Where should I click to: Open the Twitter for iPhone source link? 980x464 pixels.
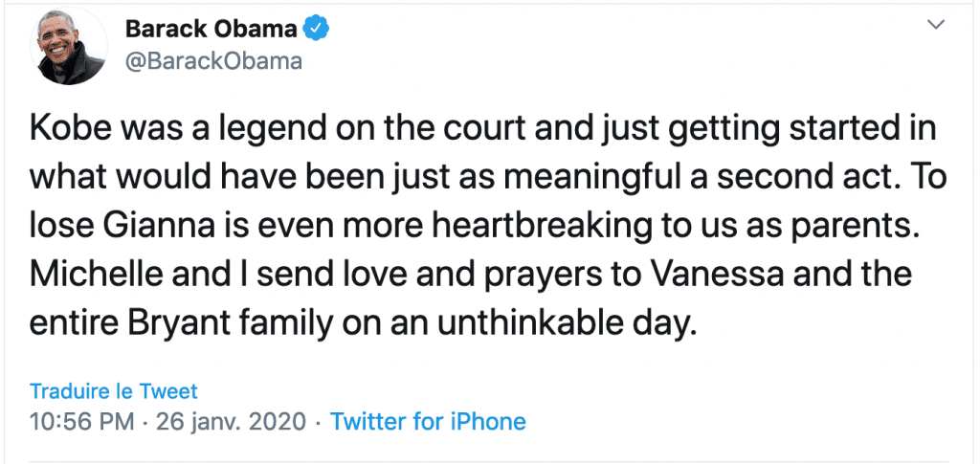click(x=428, y=421)
